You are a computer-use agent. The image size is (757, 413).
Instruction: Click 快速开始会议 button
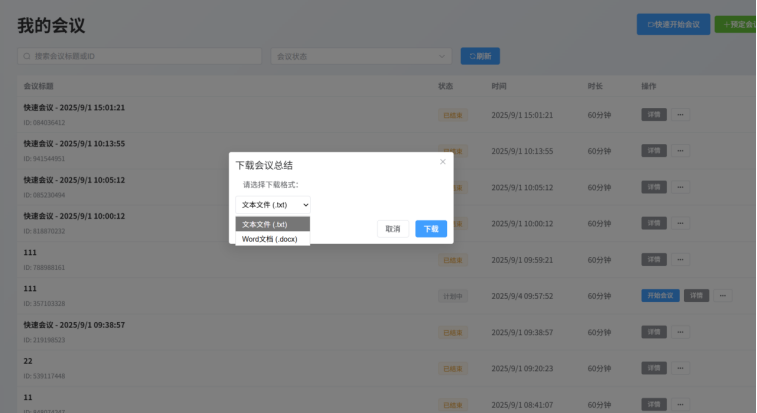point(673,24)
